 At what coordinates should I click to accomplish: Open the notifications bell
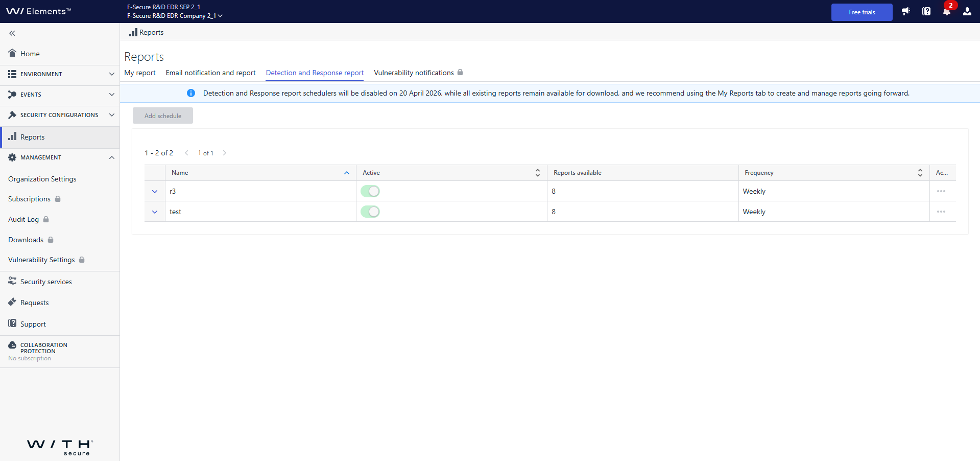tap(947, 11)
